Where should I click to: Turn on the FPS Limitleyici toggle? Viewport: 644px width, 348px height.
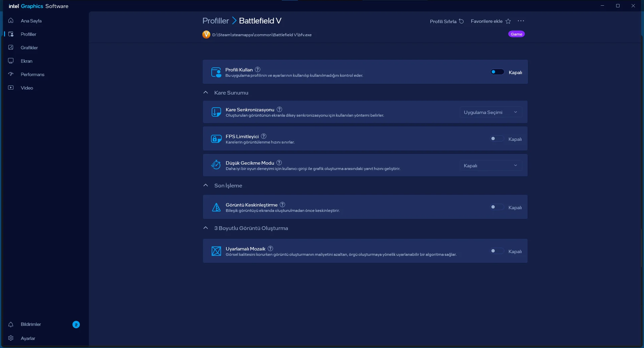(497, 139)
